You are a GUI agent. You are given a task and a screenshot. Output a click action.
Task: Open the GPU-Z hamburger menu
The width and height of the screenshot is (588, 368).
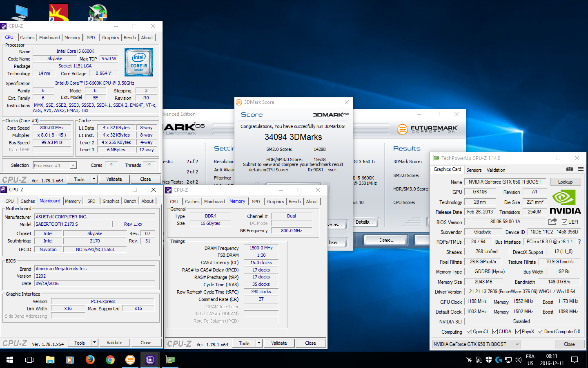(581, 169)
